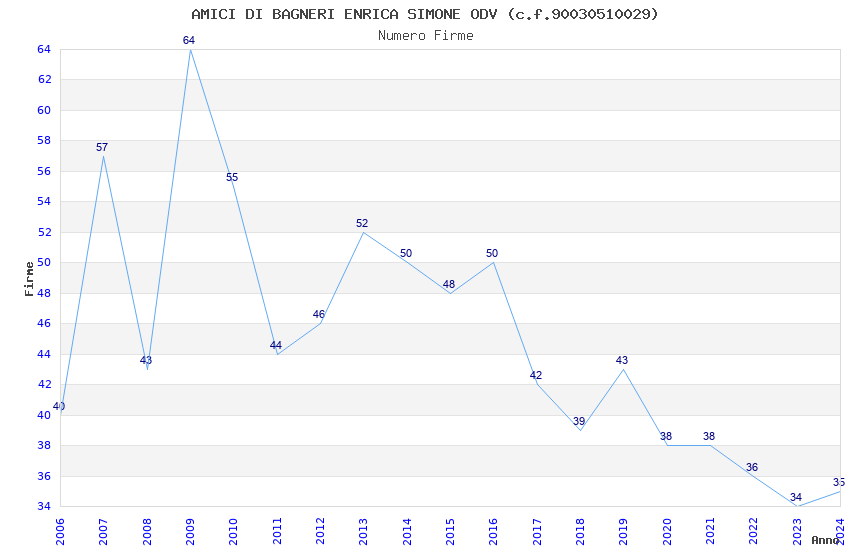Click the lowest data point labeled 34
Viewport: 850px width, 550px height.
pos(797,506)
